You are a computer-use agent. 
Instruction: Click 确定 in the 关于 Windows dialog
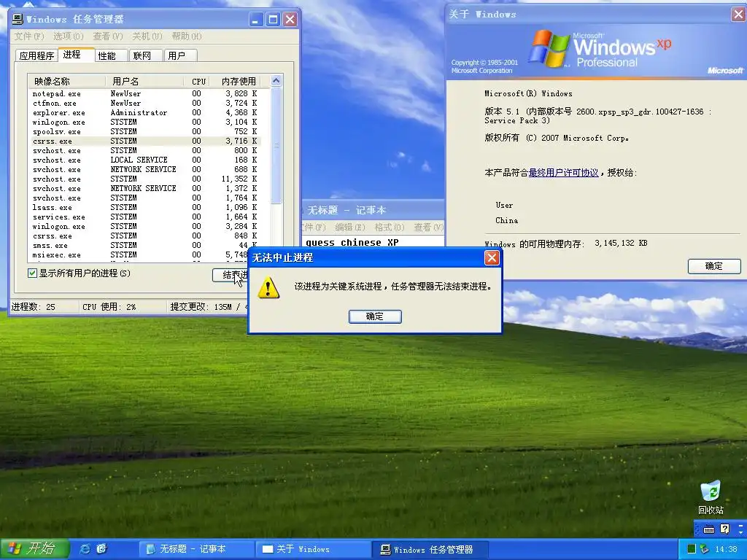click(714, 266)
